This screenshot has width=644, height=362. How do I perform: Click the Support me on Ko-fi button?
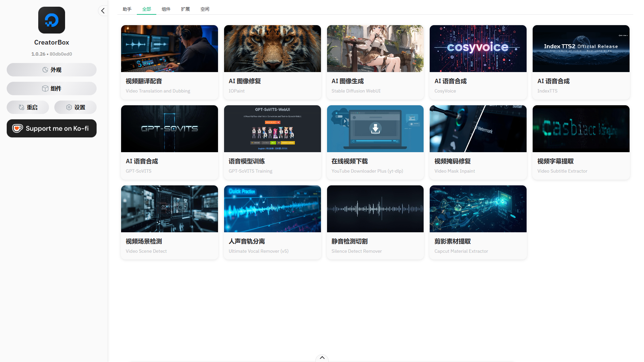(51, 128)
